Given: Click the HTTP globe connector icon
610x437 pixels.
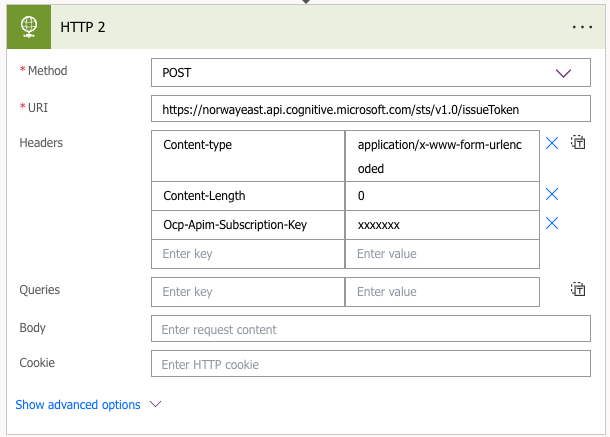Looking at the screenshot, I should 30,26.
